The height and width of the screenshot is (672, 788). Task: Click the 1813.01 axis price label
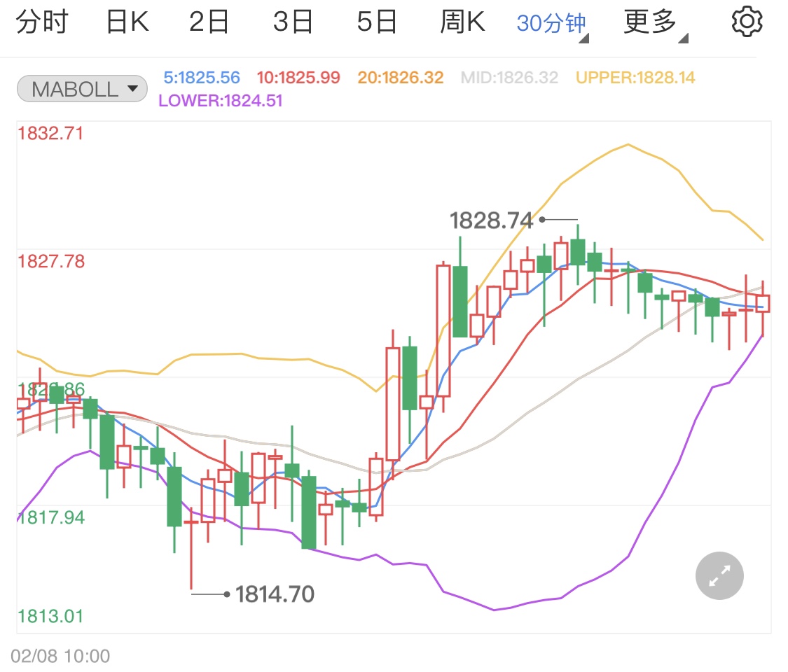pos(50,616)
